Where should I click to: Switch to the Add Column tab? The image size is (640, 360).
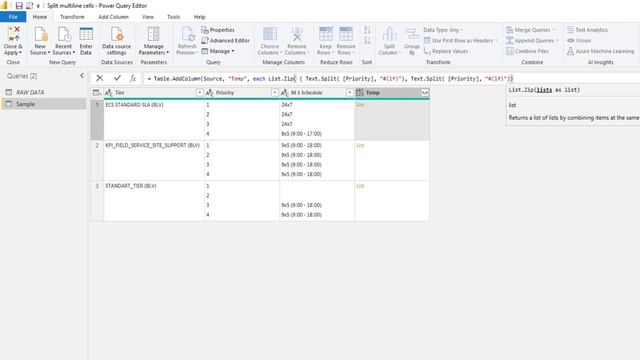113,17
